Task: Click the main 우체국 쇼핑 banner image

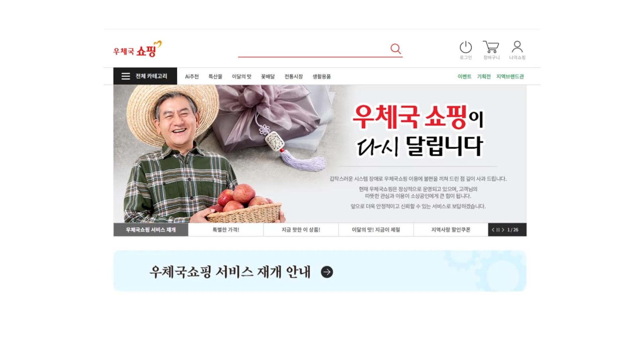Action: coord(320,154)
